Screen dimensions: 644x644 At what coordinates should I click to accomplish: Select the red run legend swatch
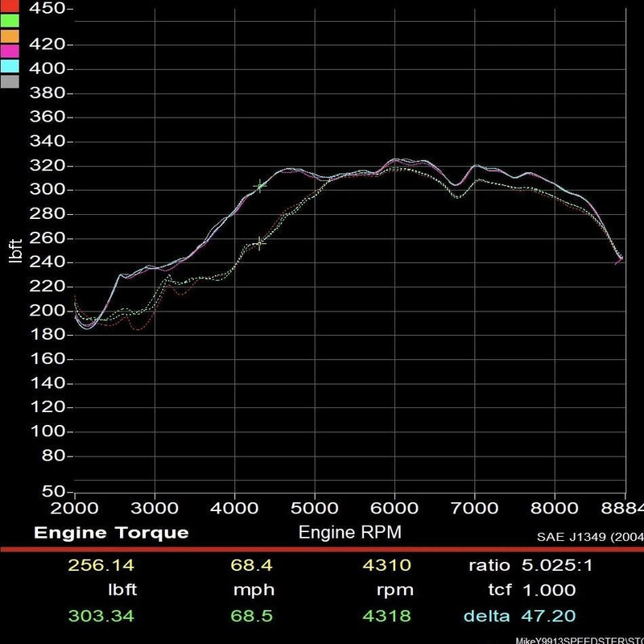click(10, 6)
